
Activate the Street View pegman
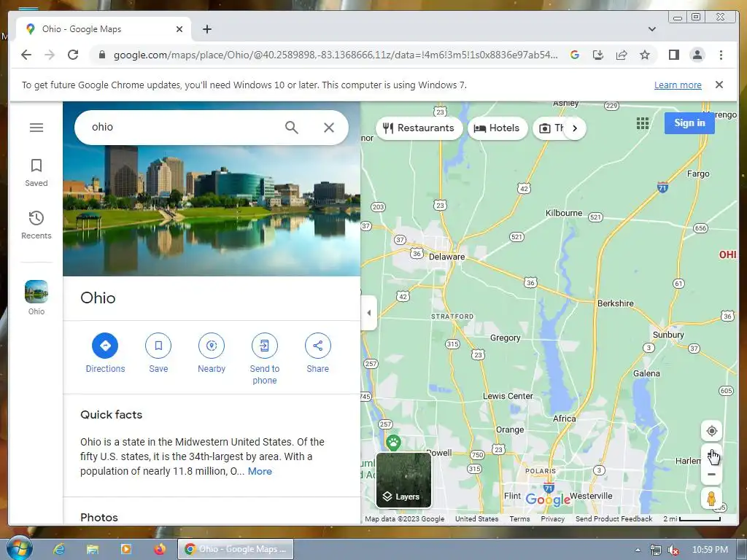tap(712, 499)
